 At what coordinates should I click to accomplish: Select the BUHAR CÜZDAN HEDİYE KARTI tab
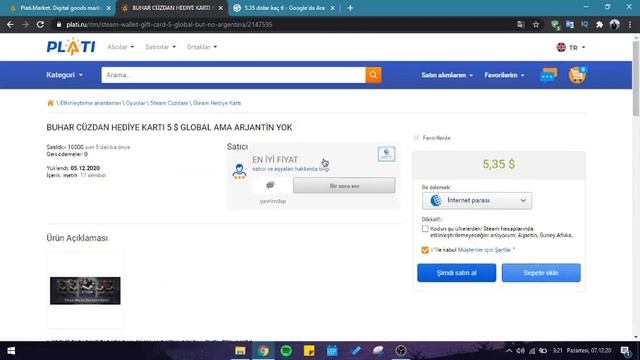pos(171,8)
